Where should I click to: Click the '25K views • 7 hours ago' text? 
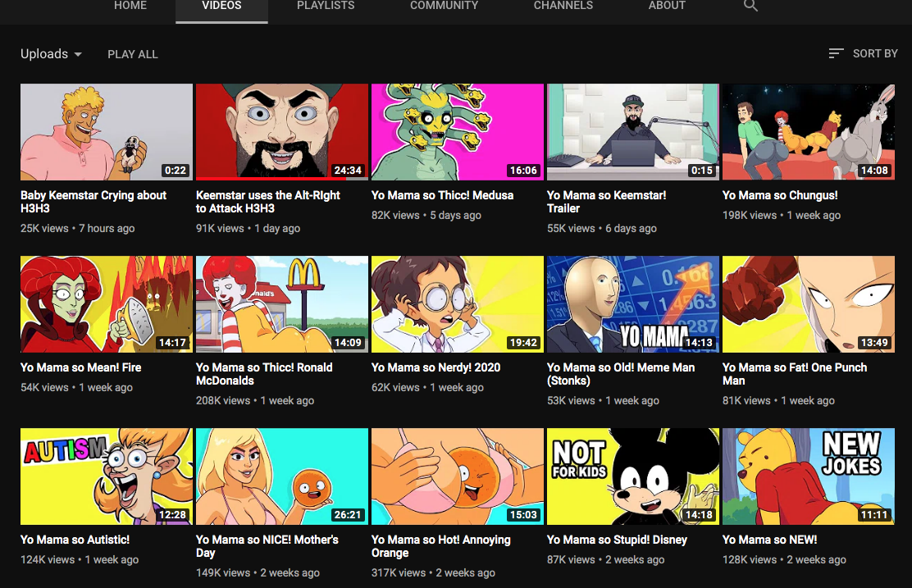77,229
